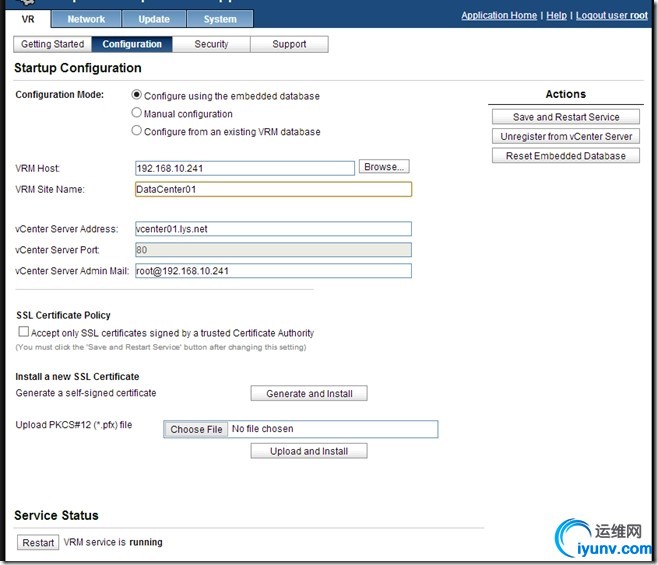The height and width of the screenshot is (565, 658).
Task: Click Upload and Install button
Action: click(309, 451)
